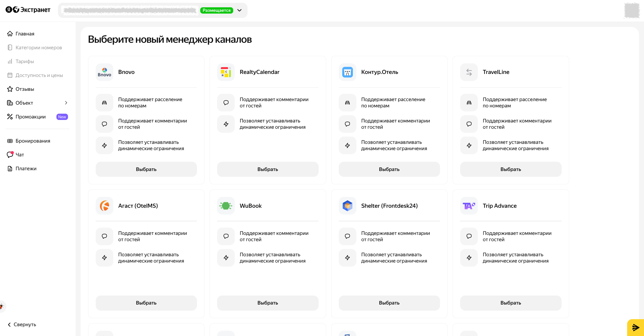Click the WuBook card title text
Image resolution: width=644 pixels, height=336 pixels.
pyautogui.click(x=251, y=206)
